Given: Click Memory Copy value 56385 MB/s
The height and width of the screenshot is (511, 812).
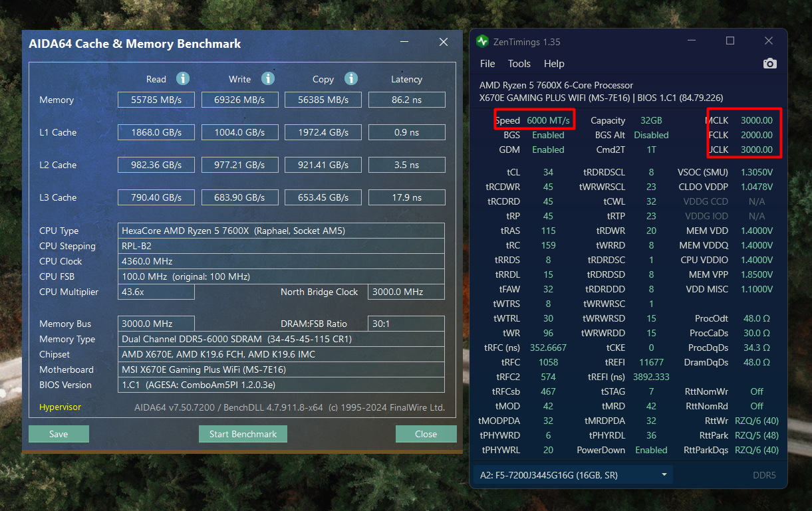Looking at the screenshot, I should (x=323, y=100).
